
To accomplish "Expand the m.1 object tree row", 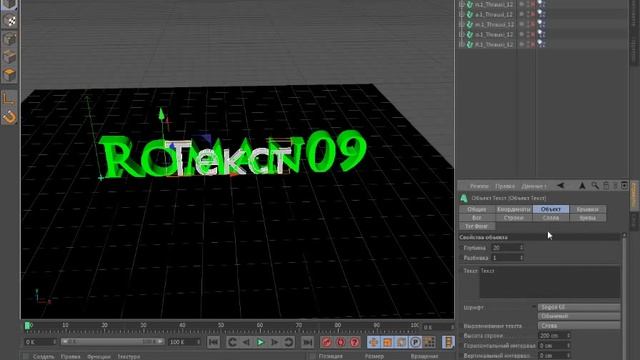I will tap(462, 24).
